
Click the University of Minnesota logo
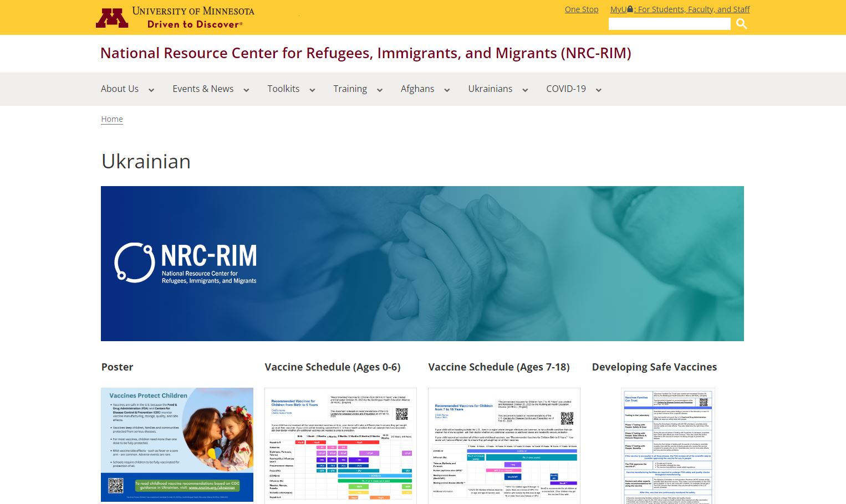[175, 18]
